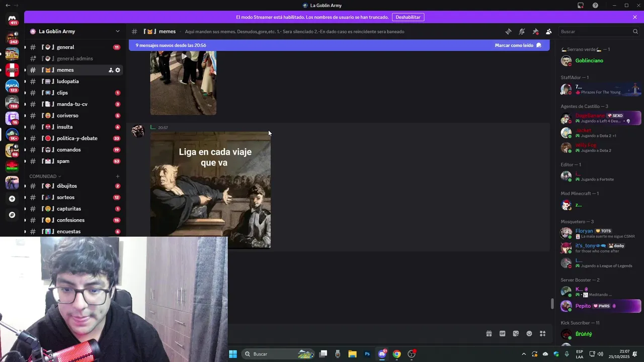Screen dimensions: 644x362
Task: Open the gift icon in message bar
Action: (x=489, y=333)
